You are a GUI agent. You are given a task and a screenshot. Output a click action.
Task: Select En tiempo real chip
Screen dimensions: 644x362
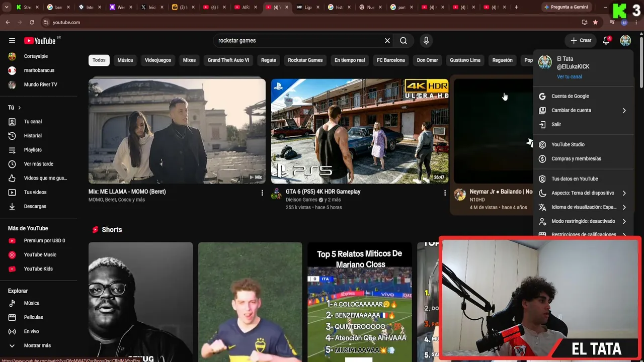click(350, 60)
